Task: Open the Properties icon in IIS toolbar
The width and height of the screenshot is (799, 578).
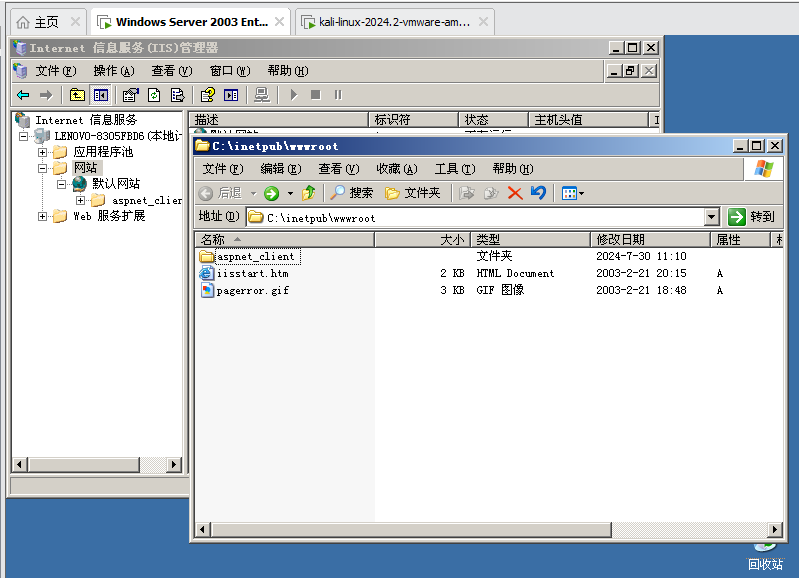Action: (x=131, y=95)
